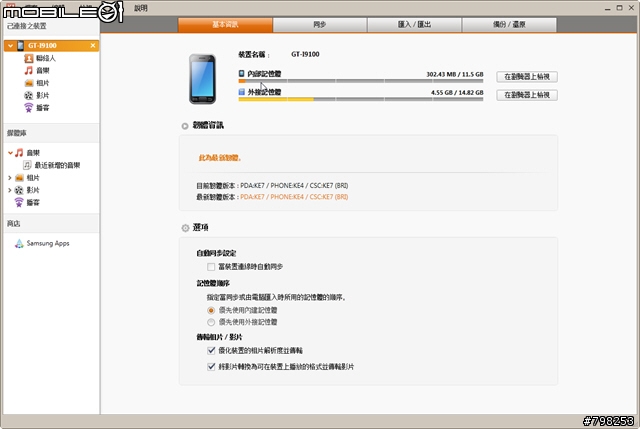Disconnect GT-I9100 using its X button
Image resolution: width=640 pixels, height=429 pixels.
(x=93, y=45)
